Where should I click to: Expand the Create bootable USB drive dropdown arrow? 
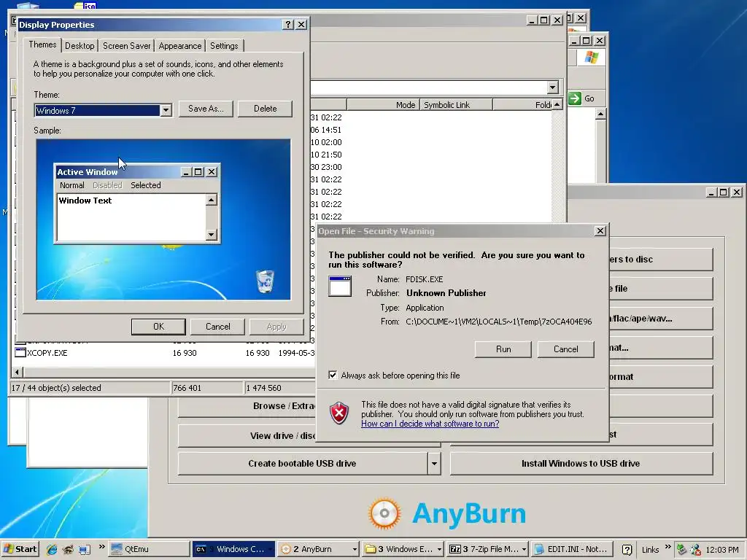[x=434, y=463]
